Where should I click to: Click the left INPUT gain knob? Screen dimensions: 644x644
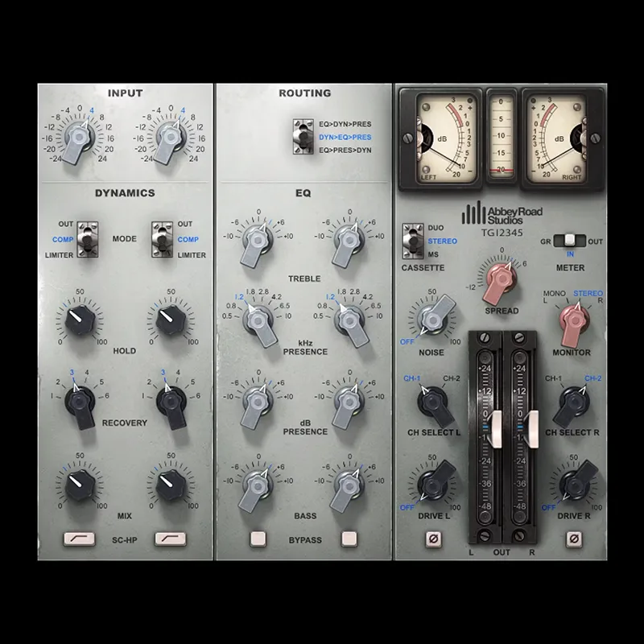pos(78,138)
